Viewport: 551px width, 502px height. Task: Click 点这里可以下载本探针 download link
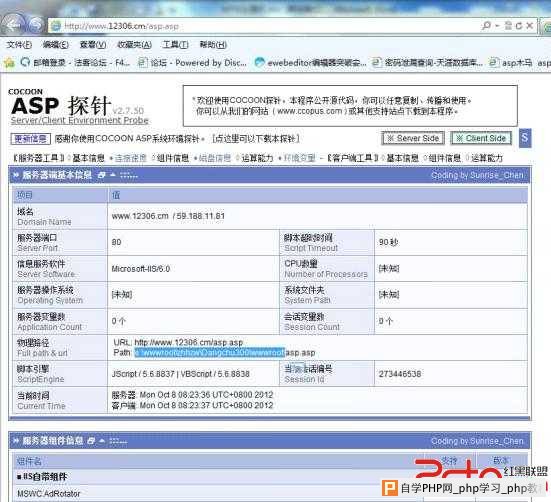pyautogui.click(x=255, y=139)
